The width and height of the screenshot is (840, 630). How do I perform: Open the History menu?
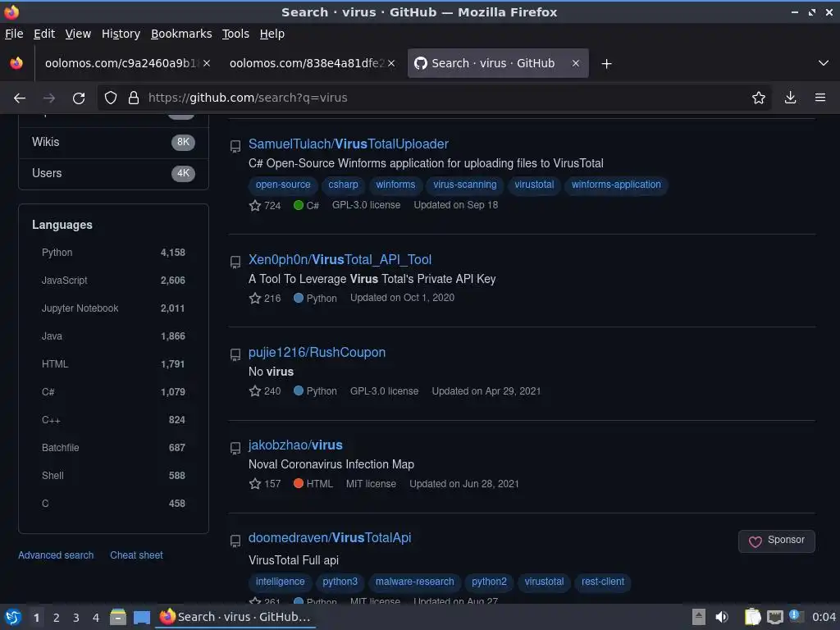pos(121,34)
